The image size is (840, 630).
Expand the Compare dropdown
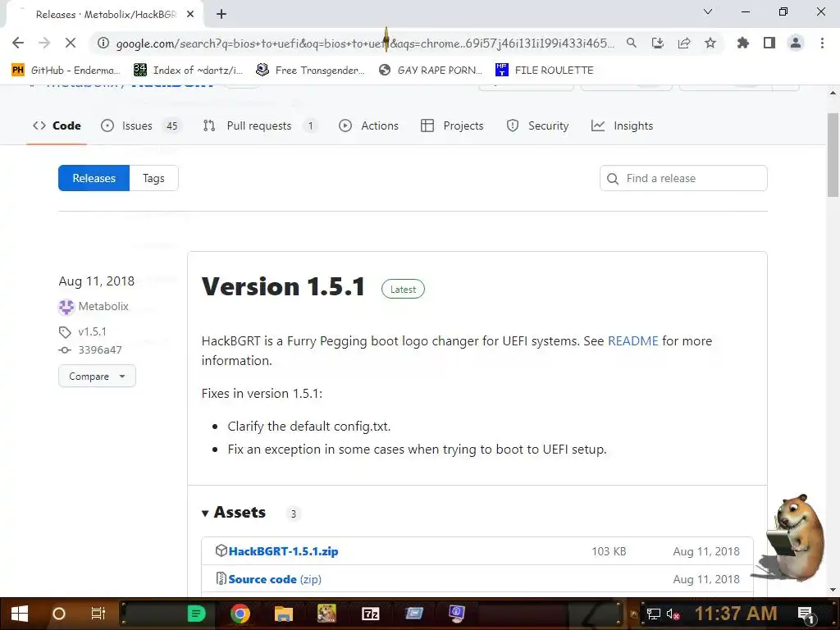coord(97,376)
